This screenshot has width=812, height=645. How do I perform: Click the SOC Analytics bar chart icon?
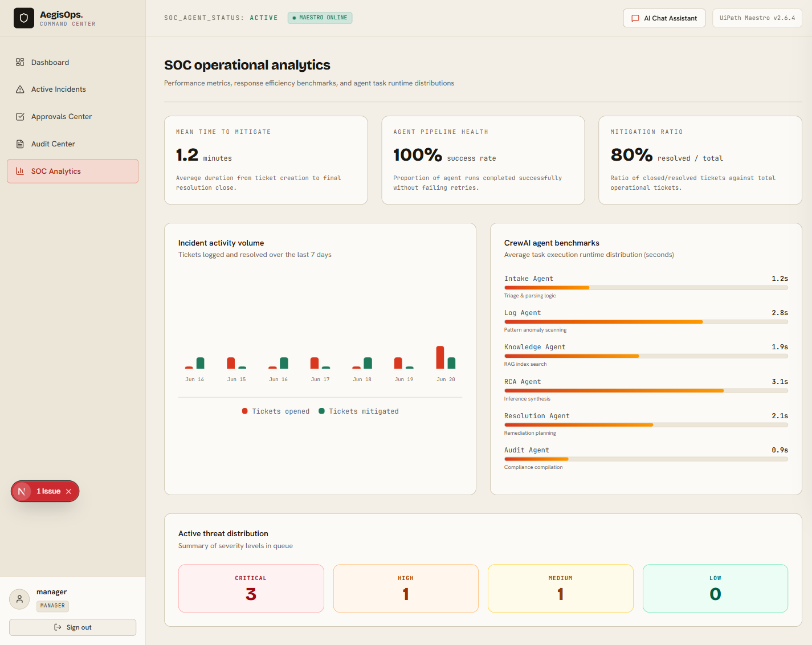pos(20,171)
